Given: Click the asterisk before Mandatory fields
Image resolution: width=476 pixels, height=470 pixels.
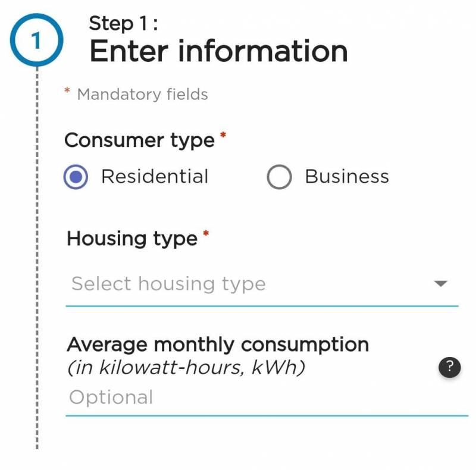Looking at the screenshot, I should [x=67, y=92].
